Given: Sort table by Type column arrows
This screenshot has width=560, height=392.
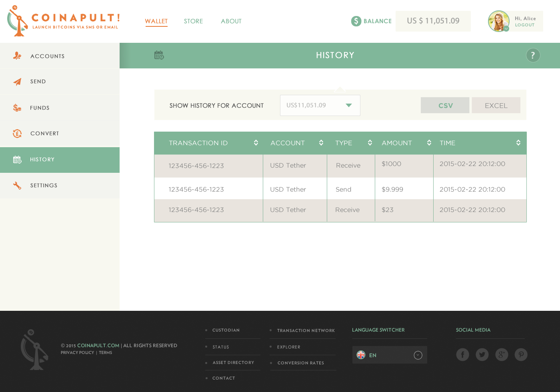Looking at the screenshot, I should click(x=370, y=143).
